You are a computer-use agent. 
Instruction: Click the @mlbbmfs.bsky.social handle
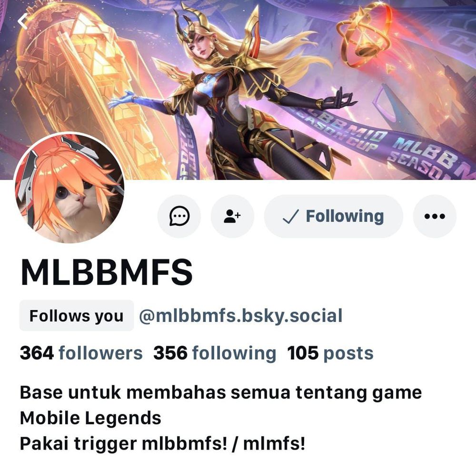241,316
